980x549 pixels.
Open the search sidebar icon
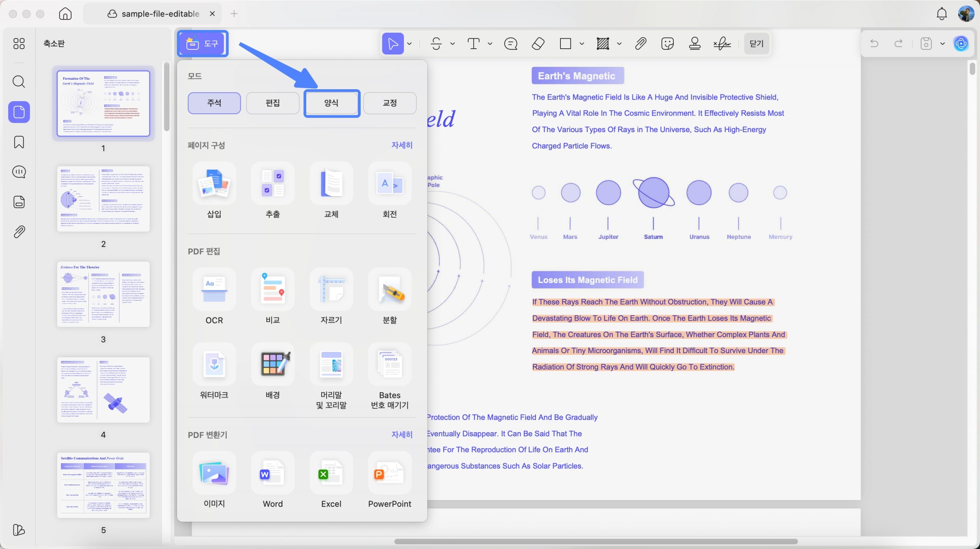[x=19, y=82]
